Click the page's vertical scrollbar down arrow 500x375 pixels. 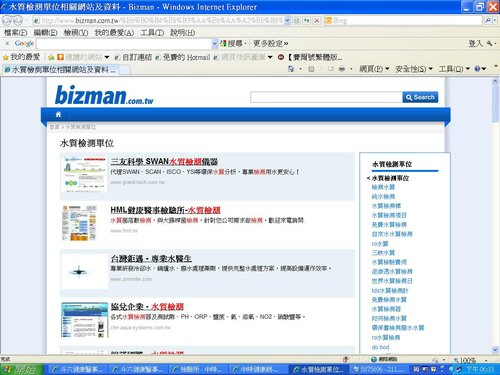(495, 350)
